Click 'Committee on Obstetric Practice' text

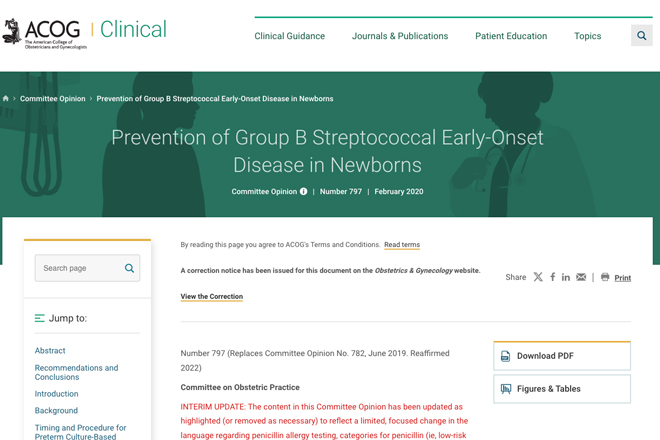pos(240,387)
